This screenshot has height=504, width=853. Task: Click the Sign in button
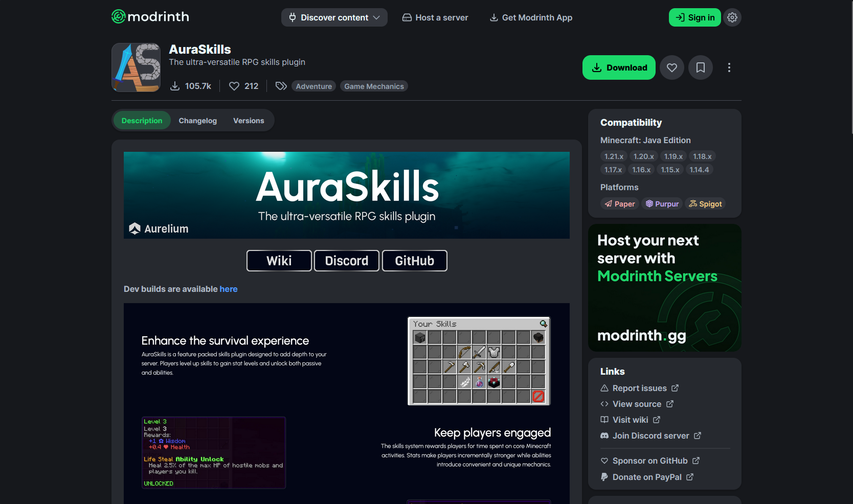(695, 17)
